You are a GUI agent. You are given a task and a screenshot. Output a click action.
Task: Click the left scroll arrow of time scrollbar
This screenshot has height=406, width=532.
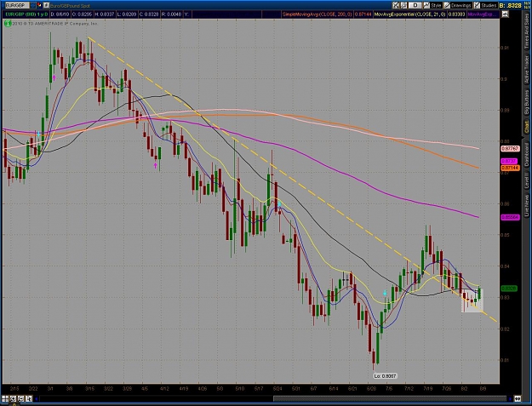tap(37, 398)
